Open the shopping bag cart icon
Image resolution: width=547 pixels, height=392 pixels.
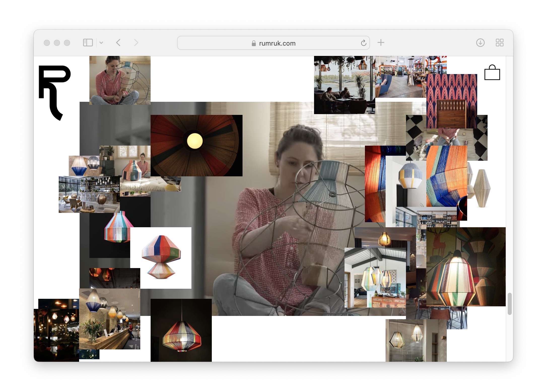(x=492, y=73)
